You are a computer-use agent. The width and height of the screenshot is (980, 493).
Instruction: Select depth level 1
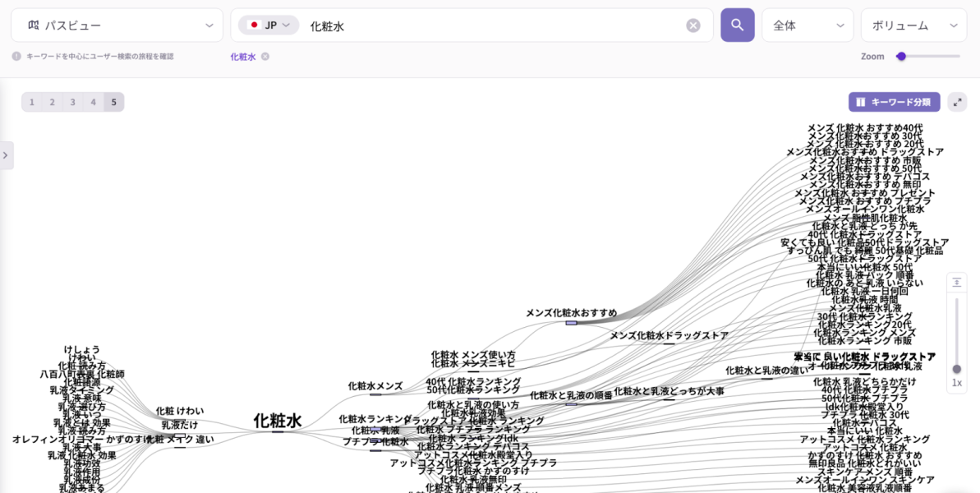(32, 102)
